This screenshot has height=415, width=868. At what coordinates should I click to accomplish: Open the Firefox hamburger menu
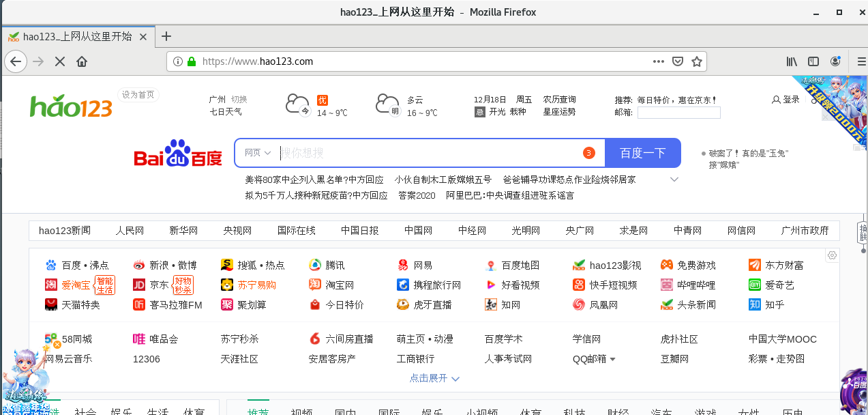point(860,61)
